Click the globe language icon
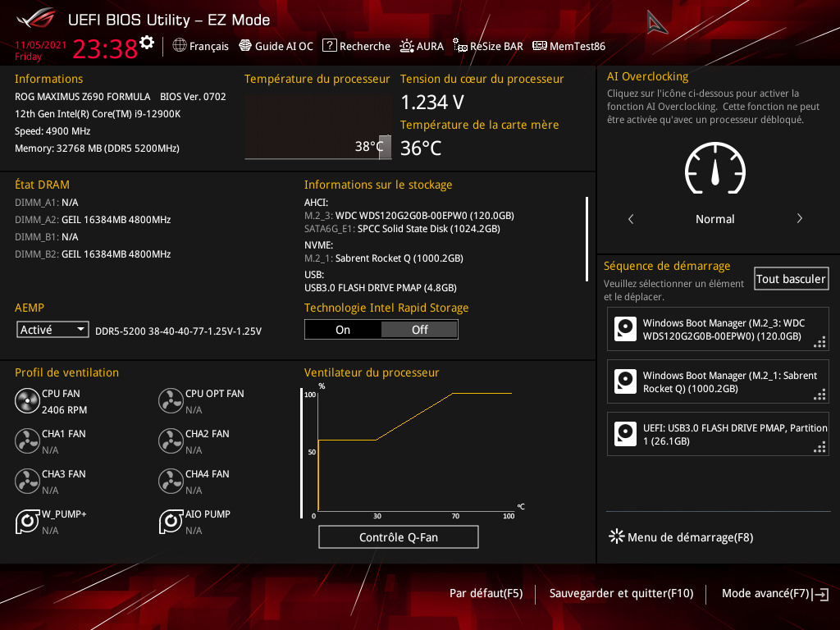This screenshot has height=630, width=840. [180, 46]
